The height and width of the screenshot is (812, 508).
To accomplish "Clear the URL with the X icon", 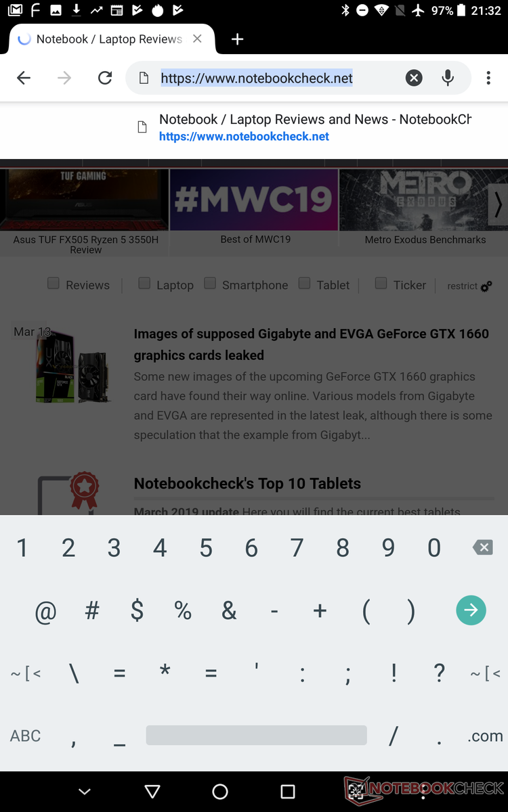I will pos(414,78).
